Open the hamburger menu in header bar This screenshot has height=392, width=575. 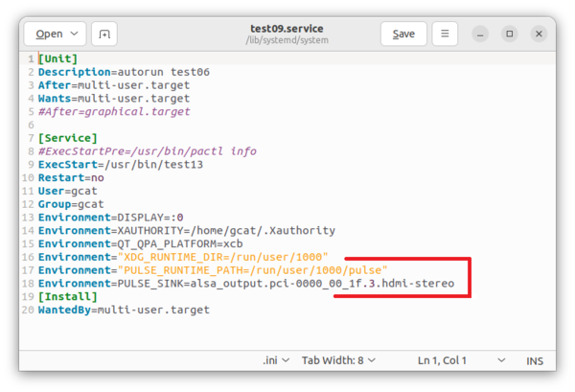[445, 34]
